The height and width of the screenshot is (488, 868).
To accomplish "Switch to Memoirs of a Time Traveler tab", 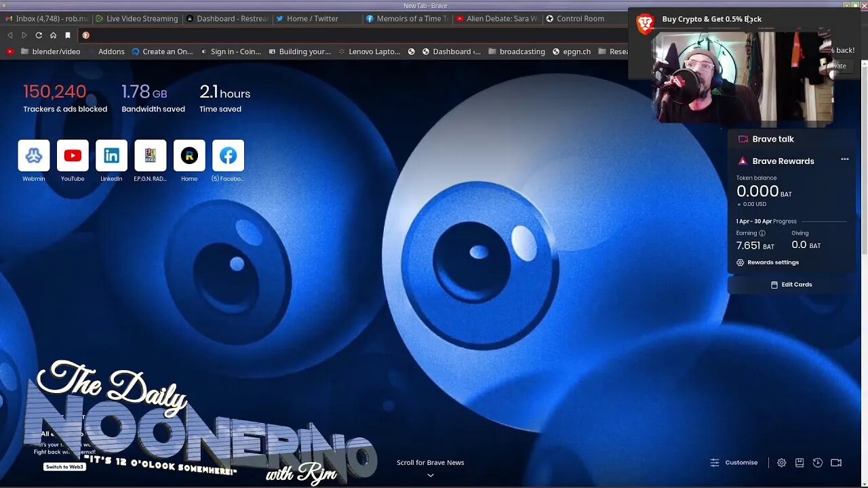I will click(407, 19).
